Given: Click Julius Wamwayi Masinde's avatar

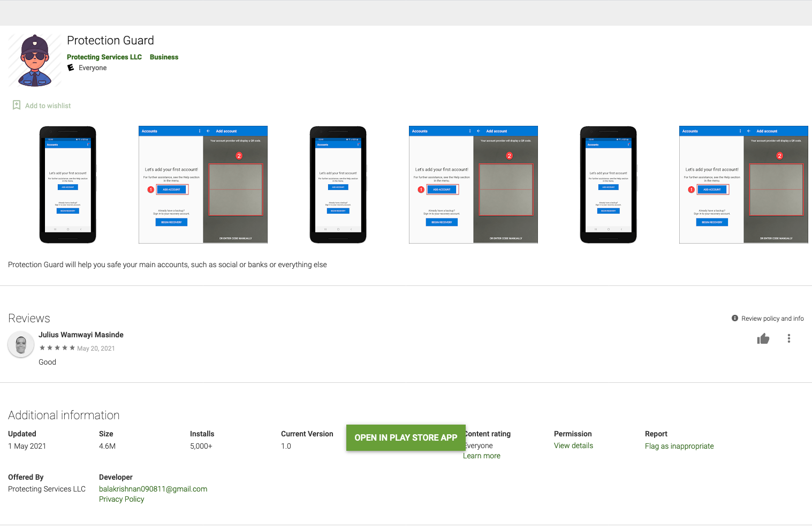Looking at the screenshot, I should [x=21, y=345].
